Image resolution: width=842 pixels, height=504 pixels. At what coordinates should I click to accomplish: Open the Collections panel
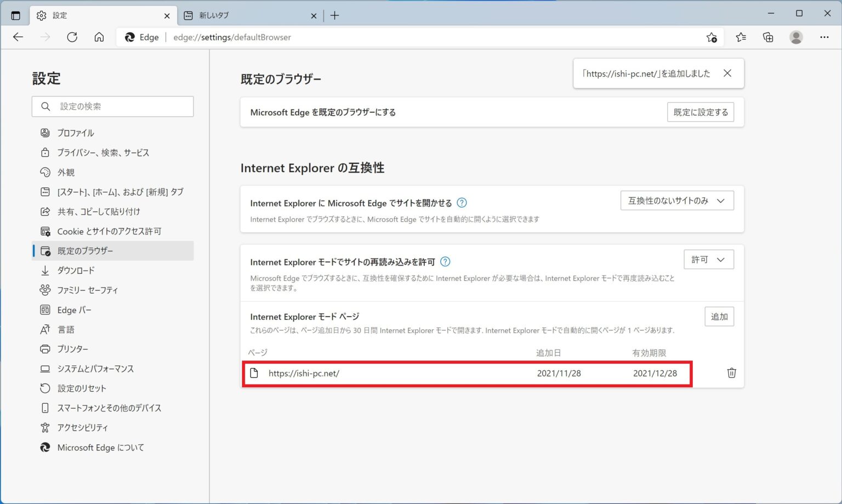click(769, 37)
